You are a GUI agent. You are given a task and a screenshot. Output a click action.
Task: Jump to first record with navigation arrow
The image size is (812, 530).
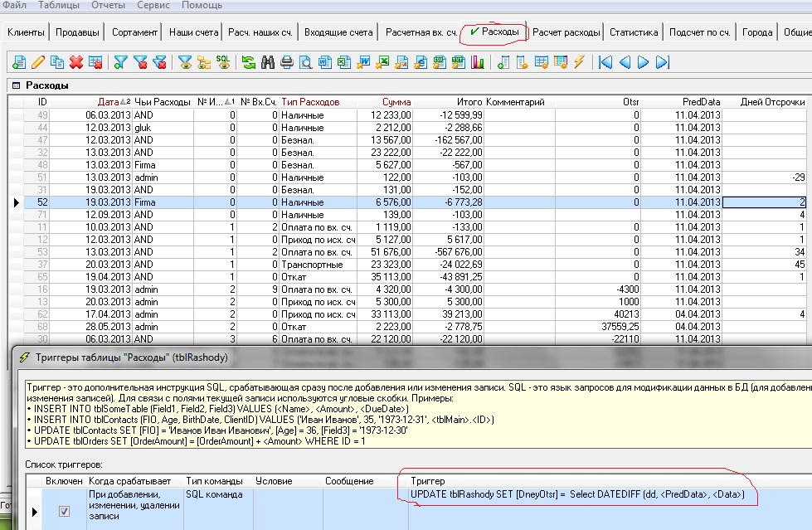pos(605,61)
